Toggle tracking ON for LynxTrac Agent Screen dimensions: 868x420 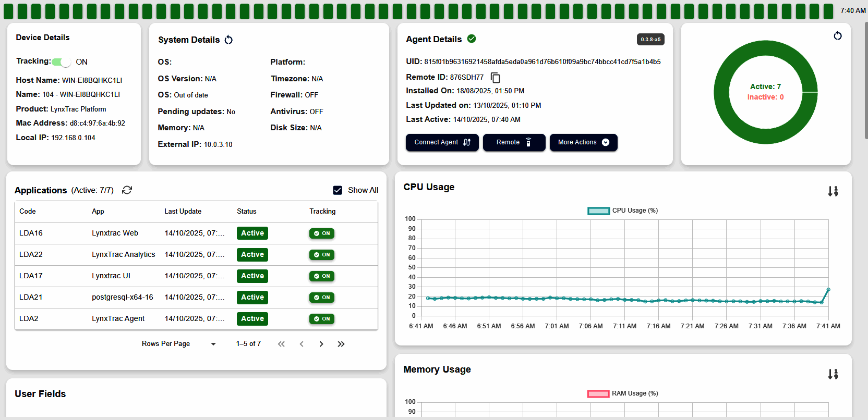coord(322,319)
